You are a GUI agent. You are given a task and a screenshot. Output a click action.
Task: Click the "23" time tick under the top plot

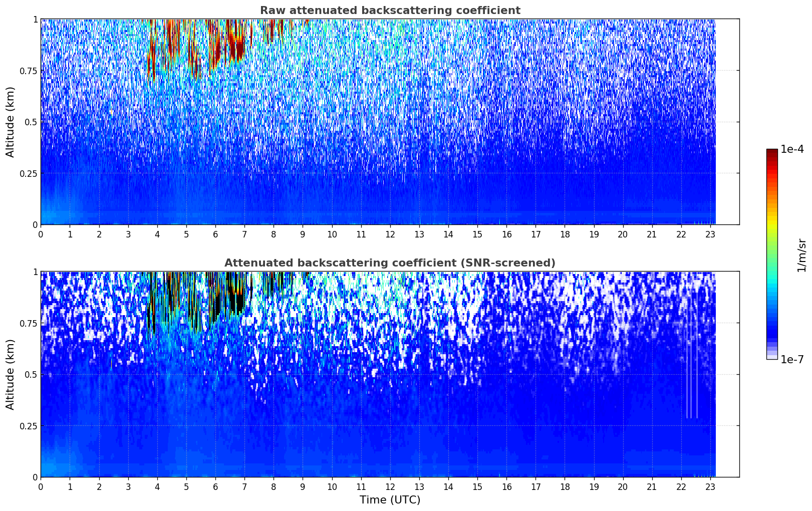(710, 234)
